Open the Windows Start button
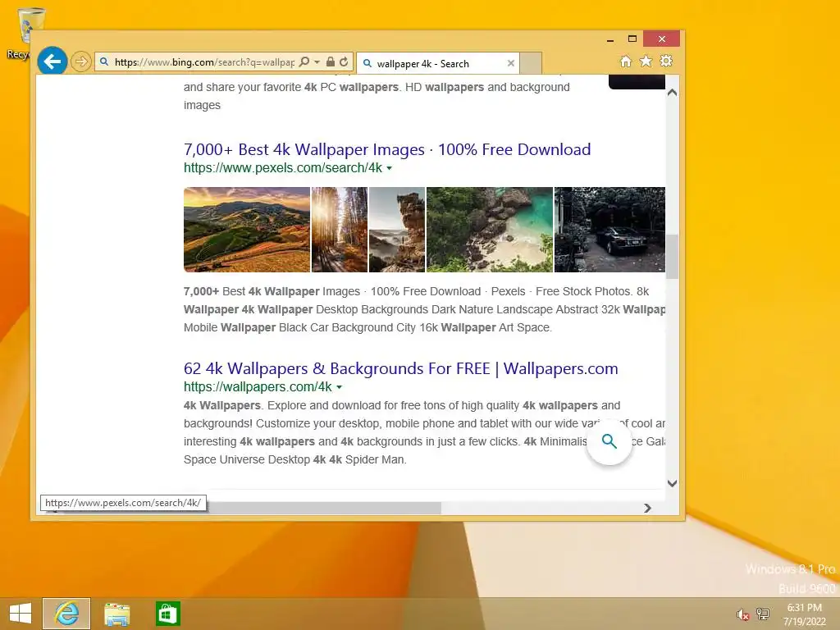The image size is (840, 630). click(21, 614)
